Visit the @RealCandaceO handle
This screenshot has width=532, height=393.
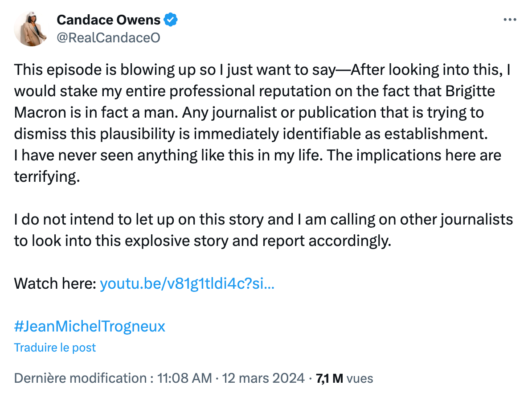(108, 38)
